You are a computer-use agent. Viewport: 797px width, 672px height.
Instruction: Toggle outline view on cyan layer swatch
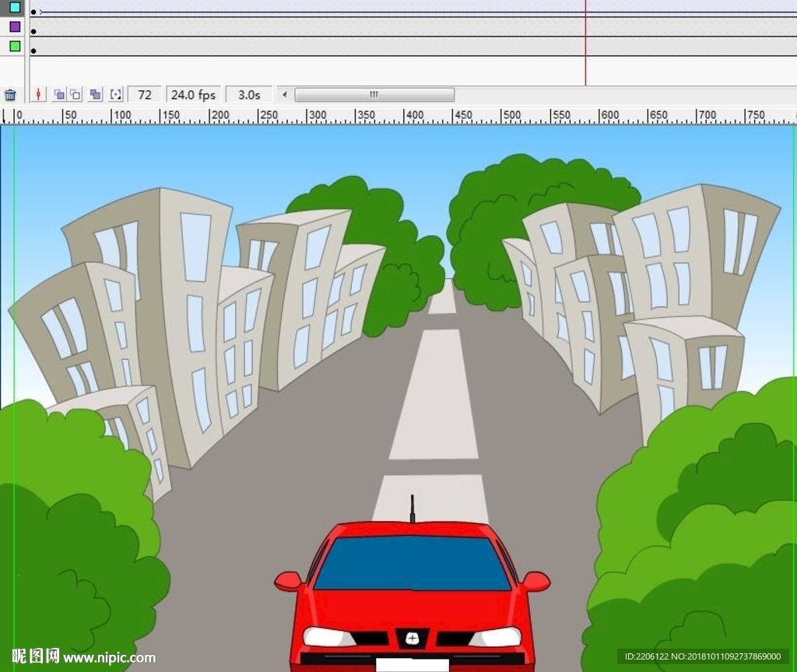pyautogui.click(x=15, y=8)
